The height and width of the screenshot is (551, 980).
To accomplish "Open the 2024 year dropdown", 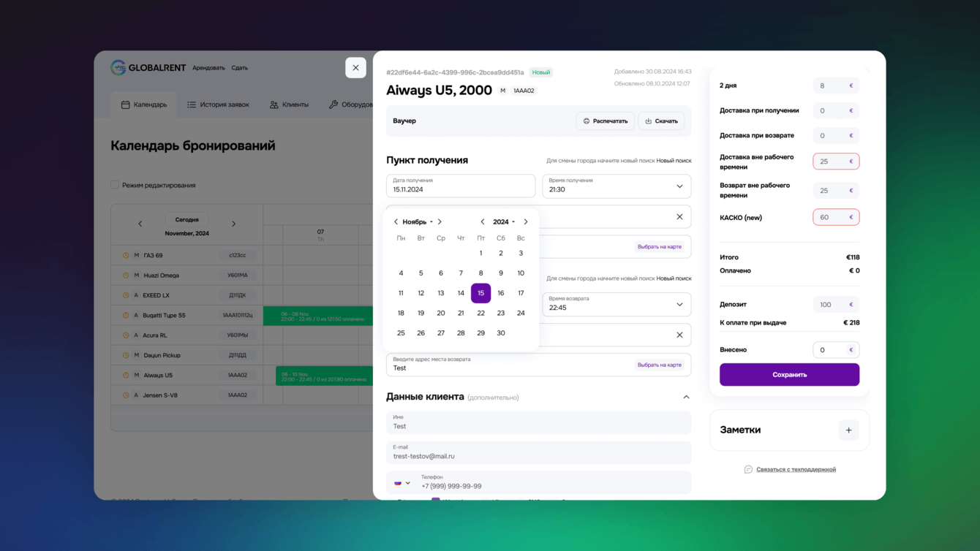I will [504, 222].
